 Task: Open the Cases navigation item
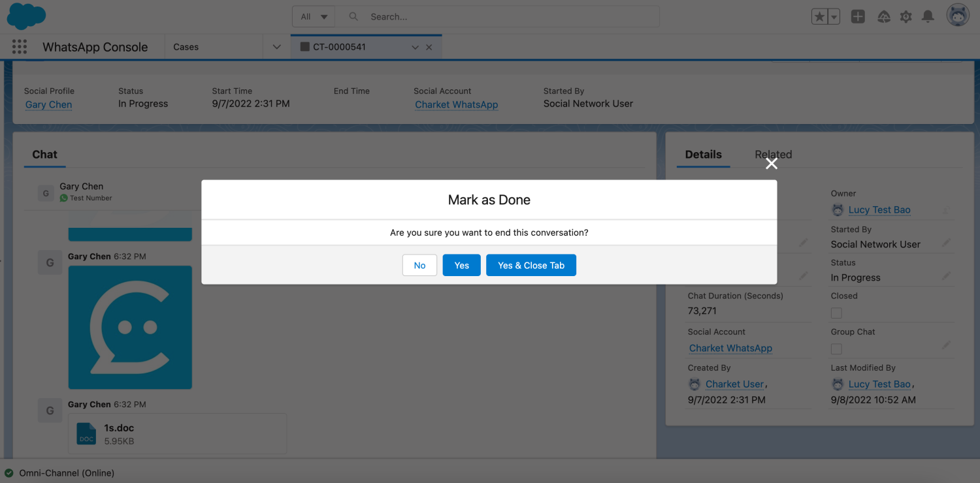pyautogui.click(x=186, y=47)
